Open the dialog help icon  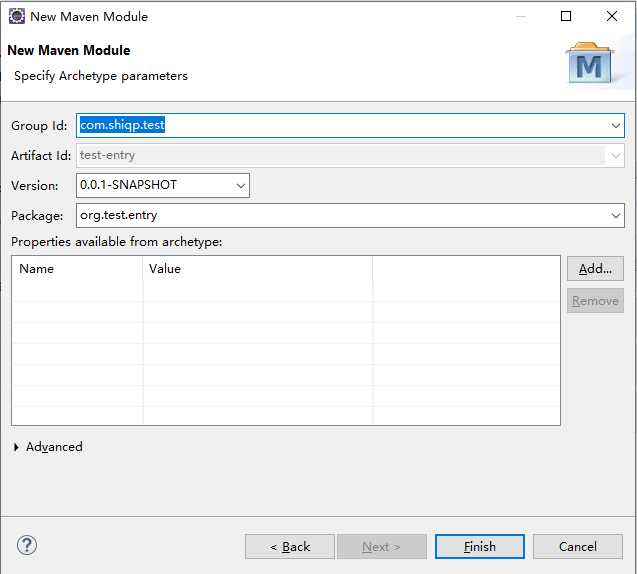(x=27, y=546)
